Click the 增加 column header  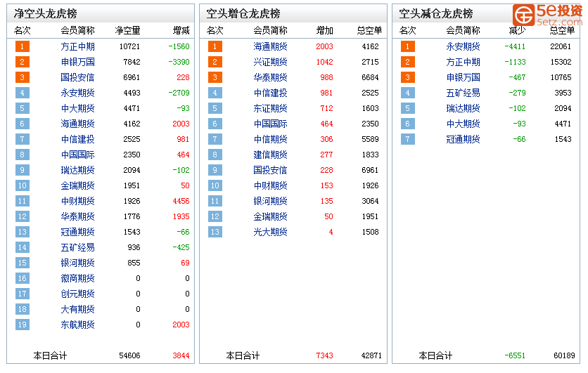click(x=325, y=30)
